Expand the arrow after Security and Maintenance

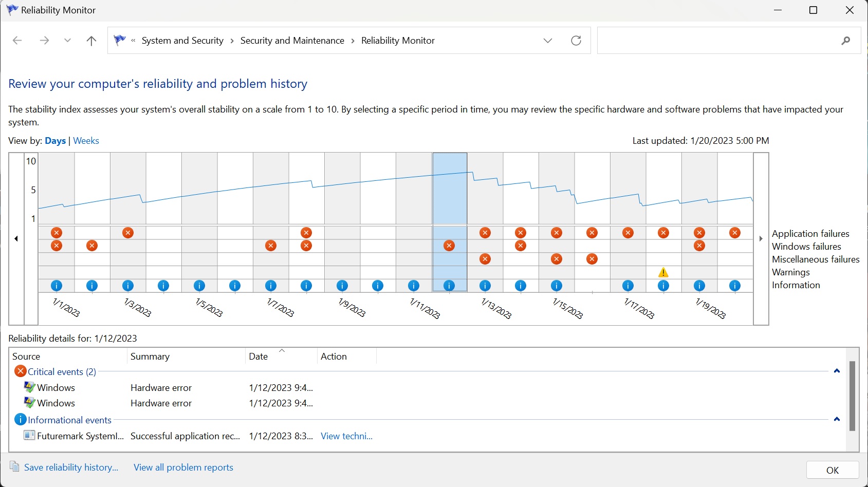[x=353, y=41]
